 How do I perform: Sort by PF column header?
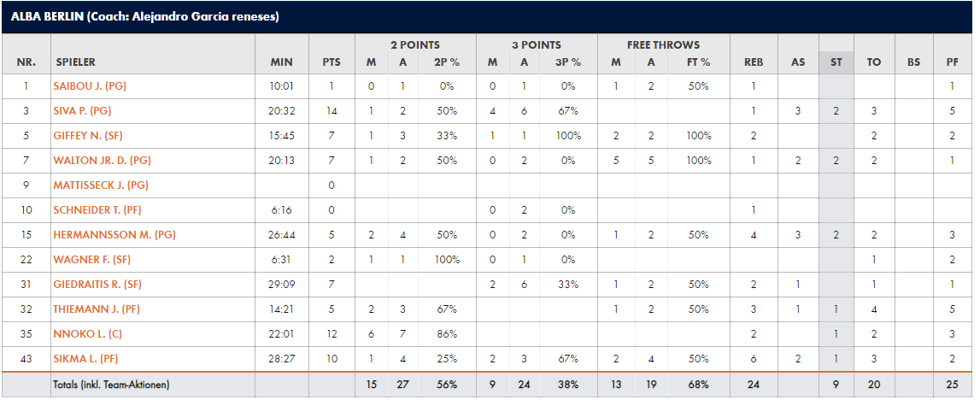953,62
